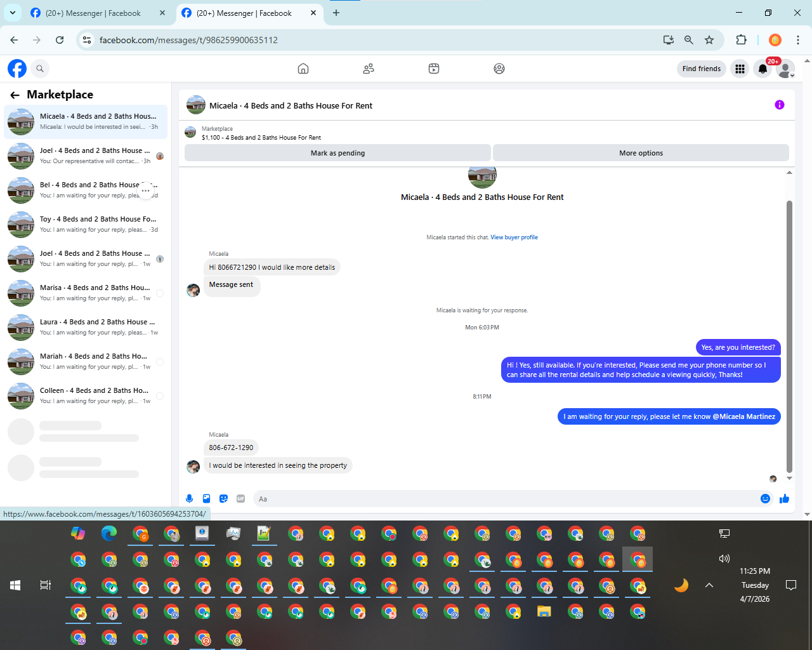Click 'I would be interested in seeing the property'

pos(278,465)
